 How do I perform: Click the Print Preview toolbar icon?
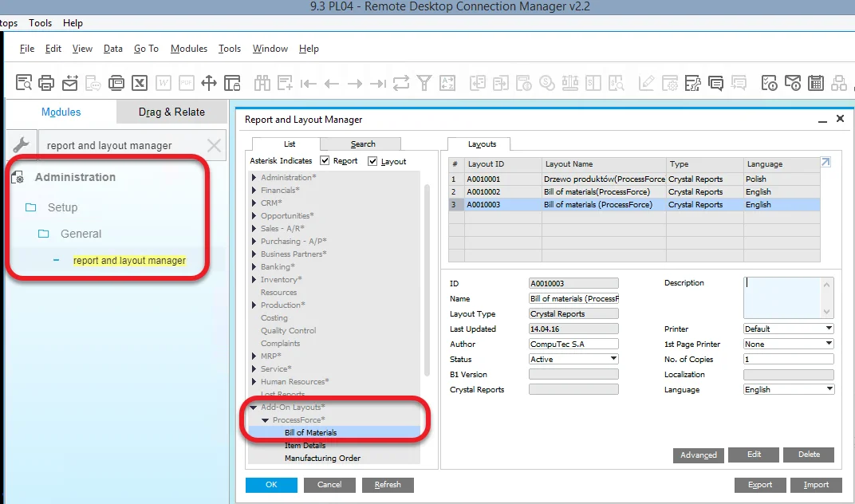pyautogui.click(x=24, y=82)
